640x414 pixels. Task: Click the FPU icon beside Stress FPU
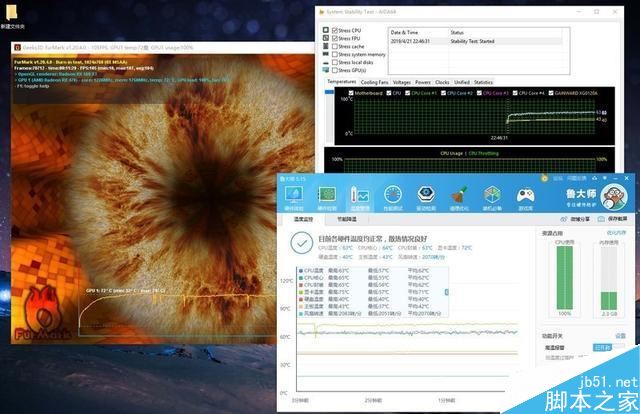pos(326,38)
